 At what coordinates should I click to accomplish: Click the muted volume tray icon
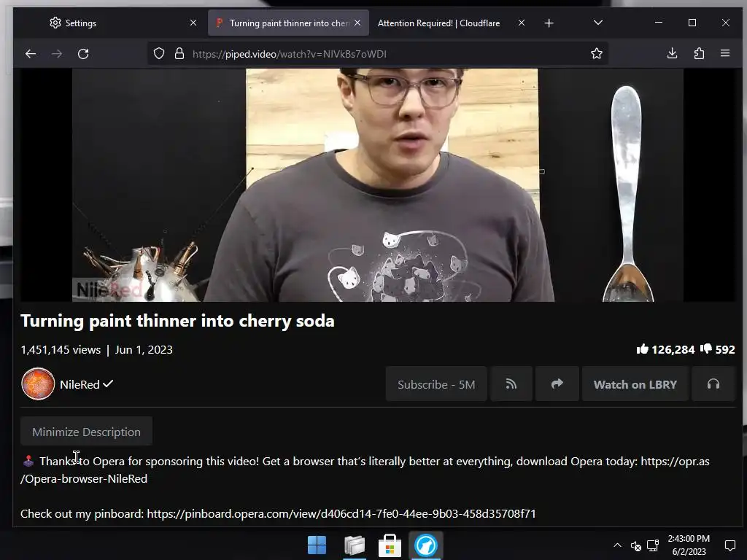coord(635,545)
